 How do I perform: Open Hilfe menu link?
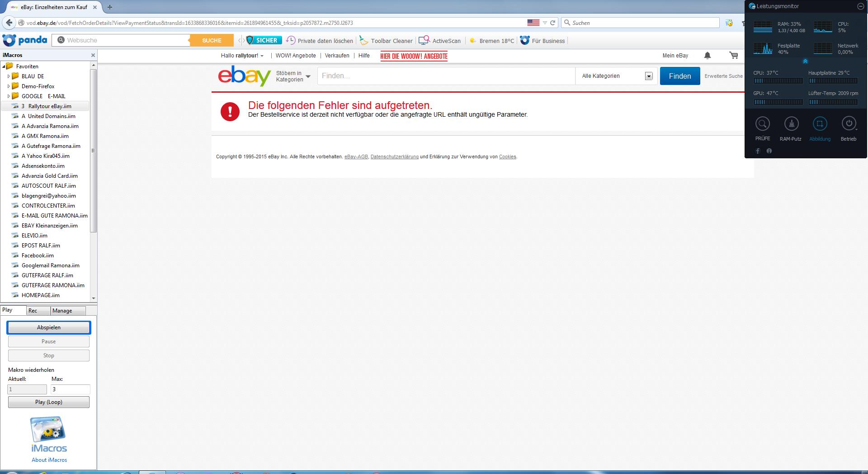click(x=364, y=56)
